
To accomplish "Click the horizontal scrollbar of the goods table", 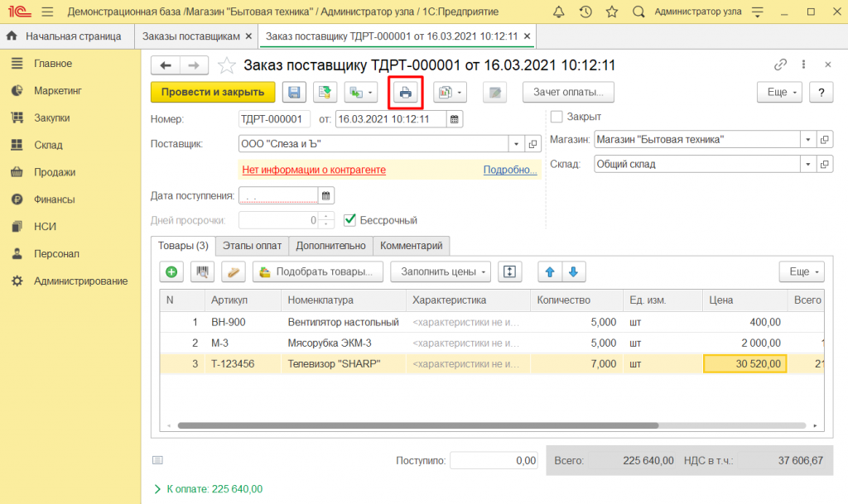I will [418, 425].
